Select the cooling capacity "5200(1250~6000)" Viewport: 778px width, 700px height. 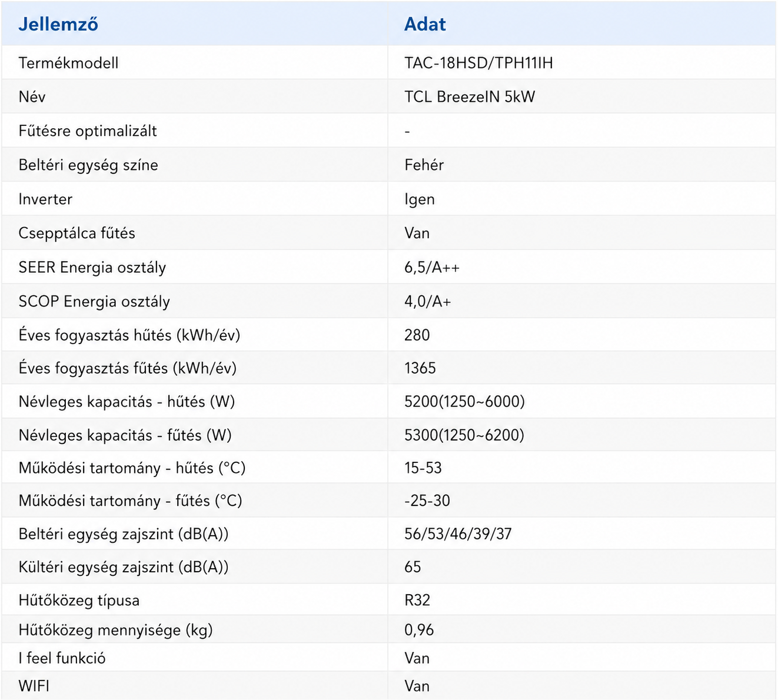point(464,401)
